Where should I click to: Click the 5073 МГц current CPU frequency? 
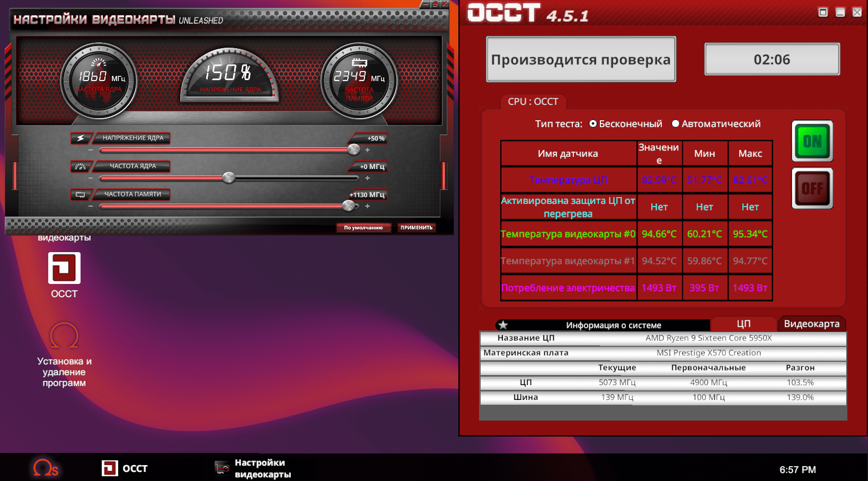(617, 382)
